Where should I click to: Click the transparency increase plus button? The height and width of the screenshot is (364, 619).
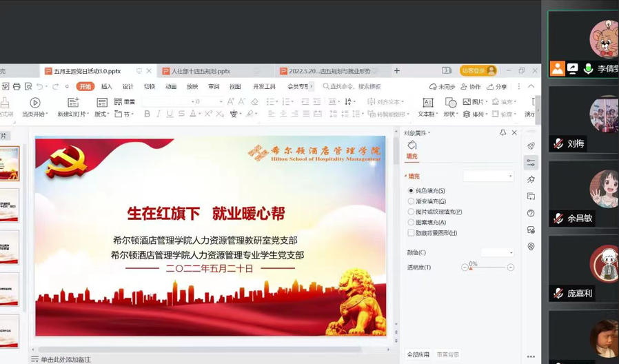pyautogui.click(x=511, y=267)
